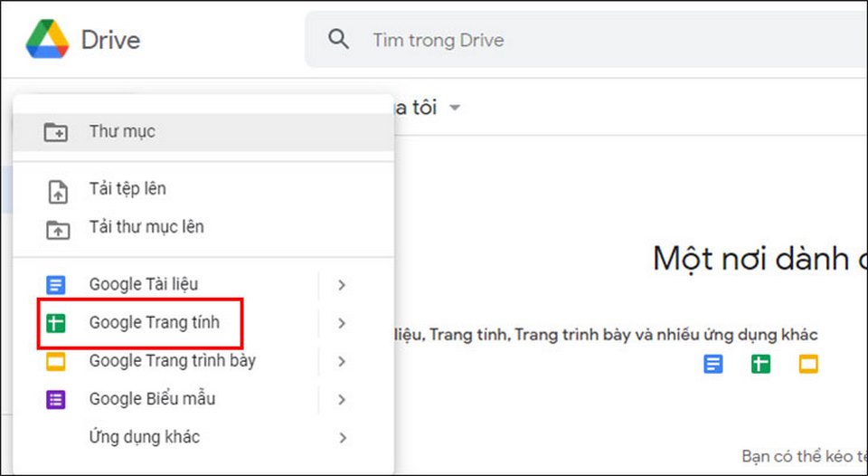This screenshot has width=868, height=476.
Task: Click the Google Drive logo
Action: [x=47, y=40]
